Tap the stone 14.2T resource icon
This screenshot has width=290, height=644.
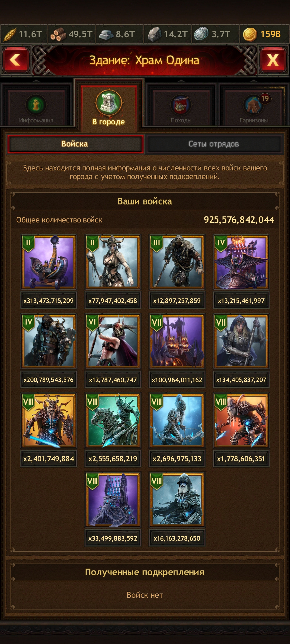154,34
